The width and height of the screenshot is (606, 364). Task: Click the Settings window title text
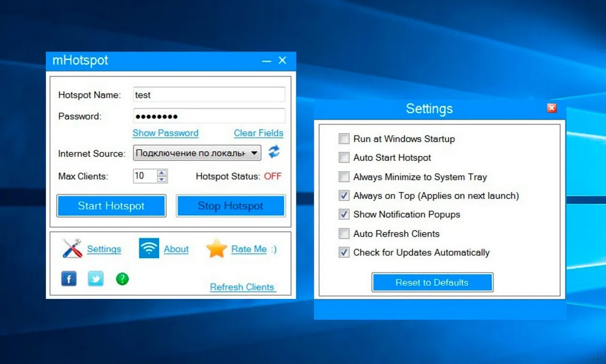429,109
